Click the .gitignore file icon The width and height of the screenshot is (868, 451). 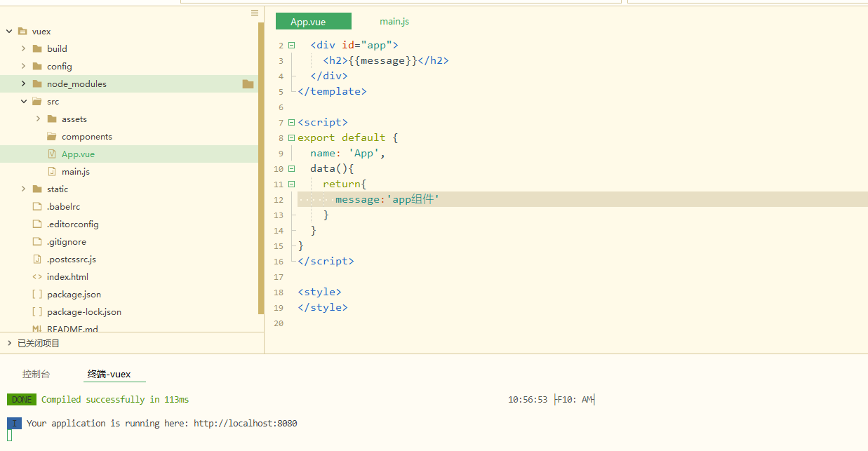37,241
